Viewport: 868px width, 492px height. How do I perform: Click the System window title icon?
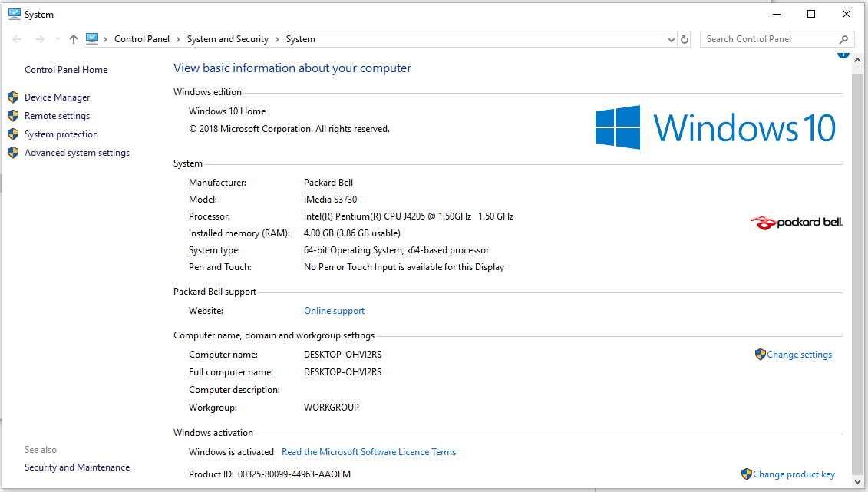[x=15, y=14]
